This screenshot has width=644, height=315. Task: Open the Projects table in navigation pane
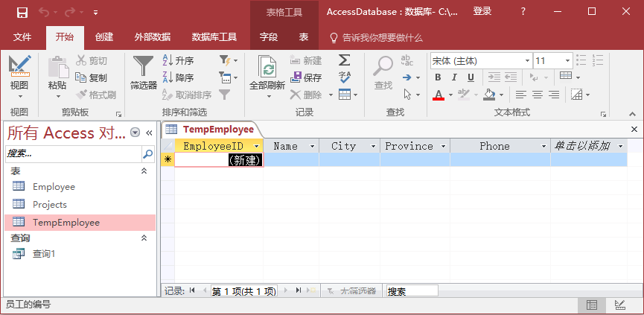click(x=49, y=204)
